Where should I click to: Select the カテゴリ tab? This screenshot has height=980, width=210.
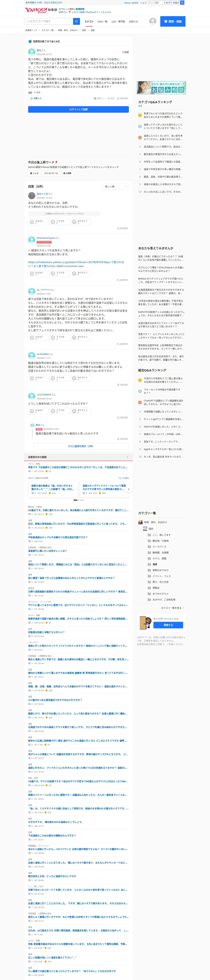tap(89, 22)
